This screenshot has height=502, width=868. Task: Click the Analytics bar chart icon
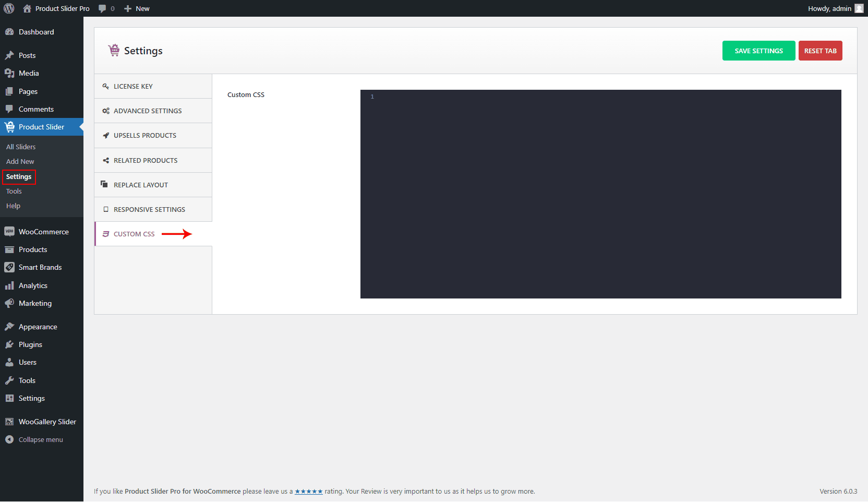click(x=9, y=285)
